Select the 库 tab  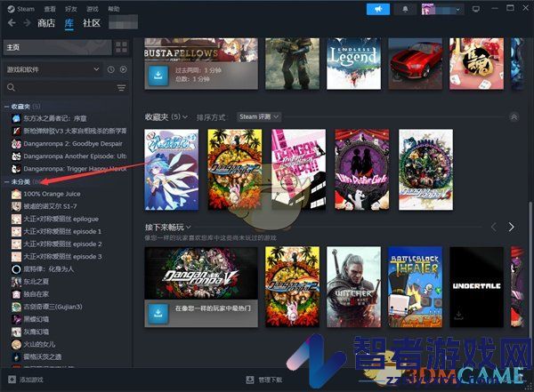[69, 23]
